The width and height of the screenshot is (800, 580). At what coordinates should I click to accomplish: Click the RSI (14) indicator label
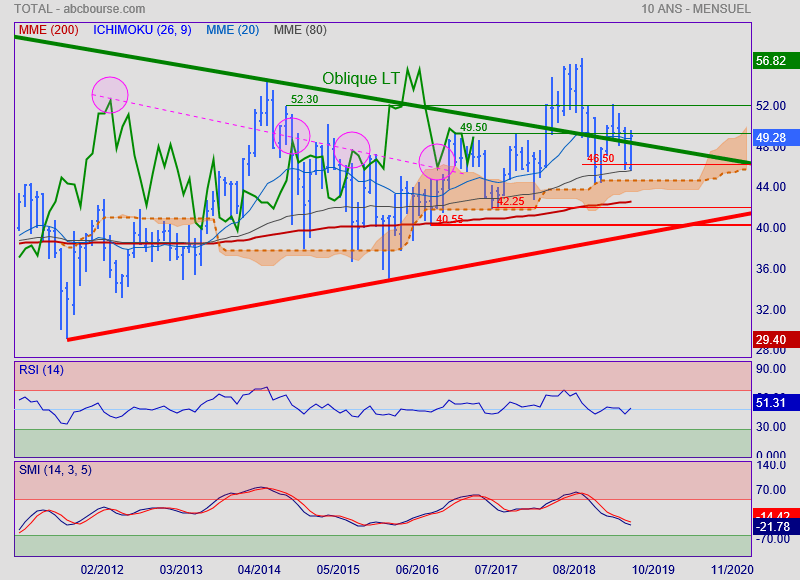(x=41, y=370)
